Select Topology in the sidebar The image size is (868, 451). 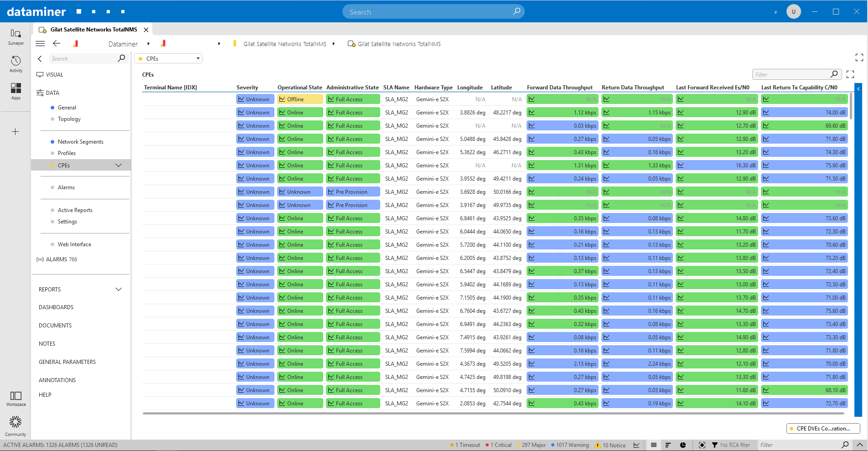coord(69,119)
